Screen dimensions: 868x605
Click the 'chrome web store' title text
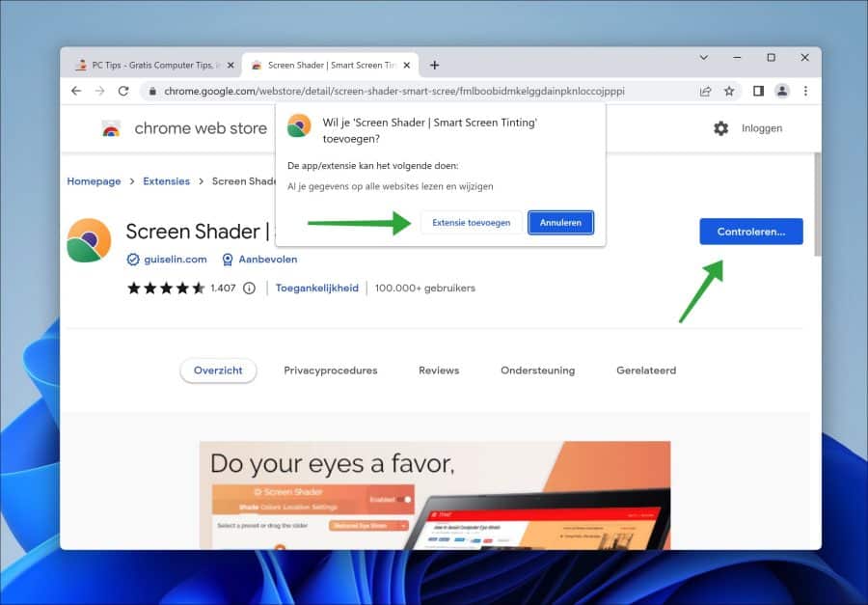point(201,128)
